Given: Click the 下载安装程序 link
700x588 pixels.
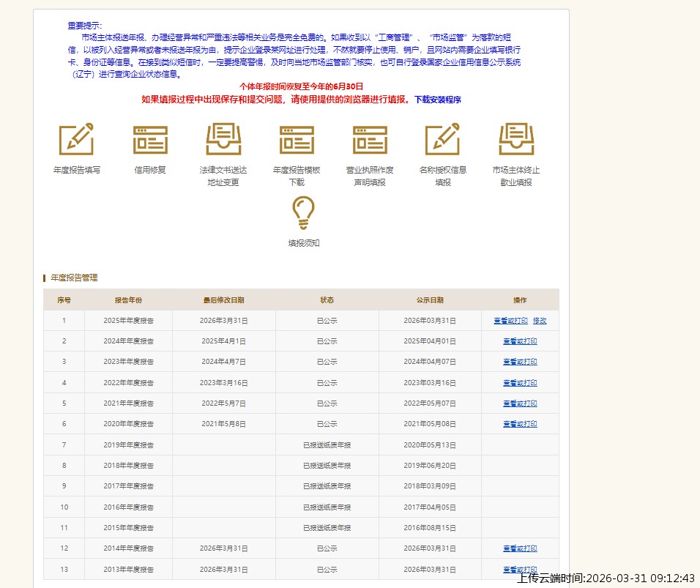Looking at the screenshot, I should 438,100.
